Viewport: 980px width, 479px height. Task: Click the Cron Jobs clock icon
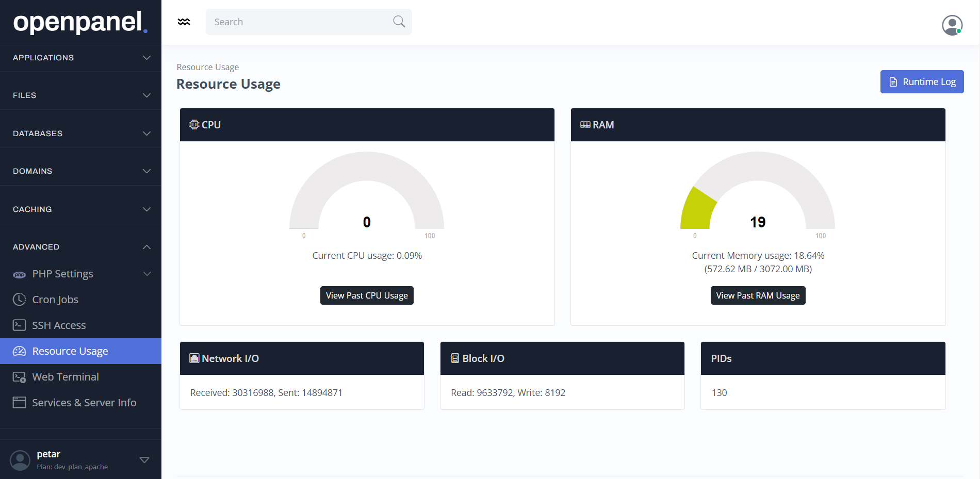pos(19,300)
